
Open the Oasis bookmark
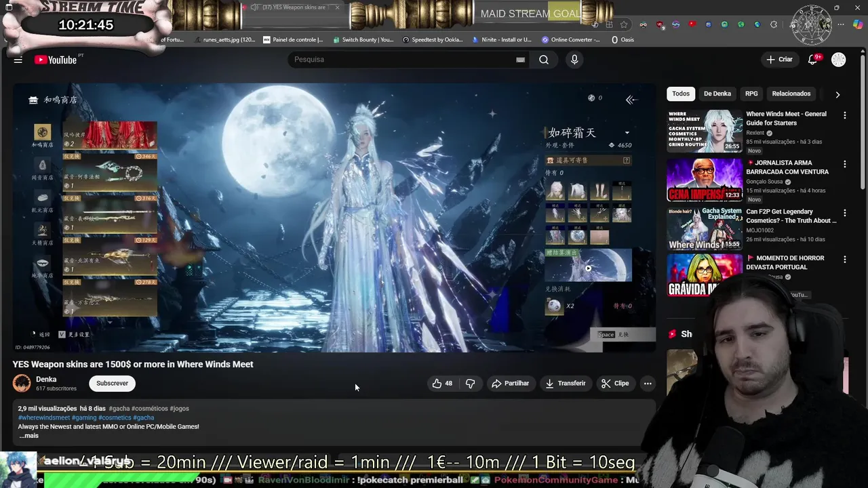[x=623, y=40]
